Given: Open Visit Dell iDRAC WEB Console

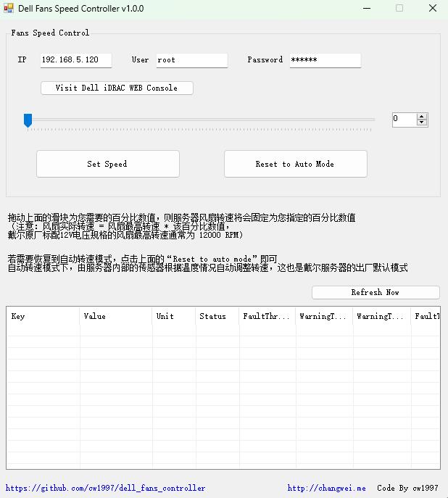Looking at the screenshot, I should click(x=117, y=88).
